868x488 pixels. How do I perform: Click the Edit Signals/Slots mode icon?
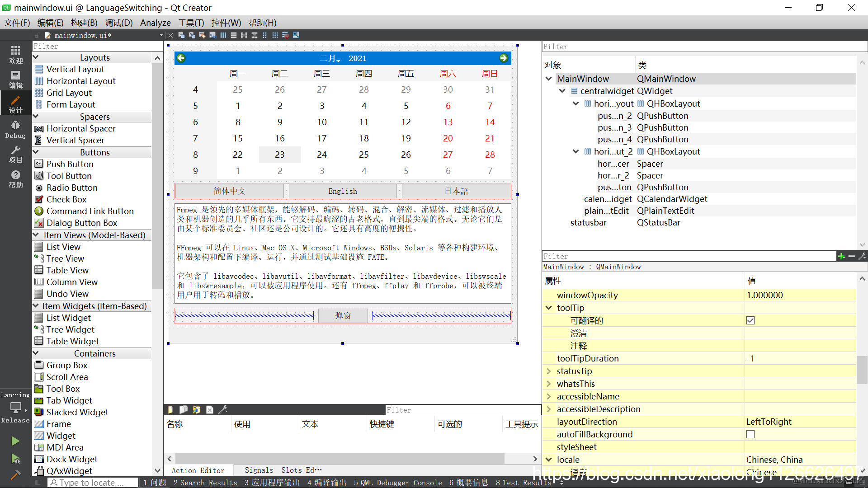[x=192, y=35]
